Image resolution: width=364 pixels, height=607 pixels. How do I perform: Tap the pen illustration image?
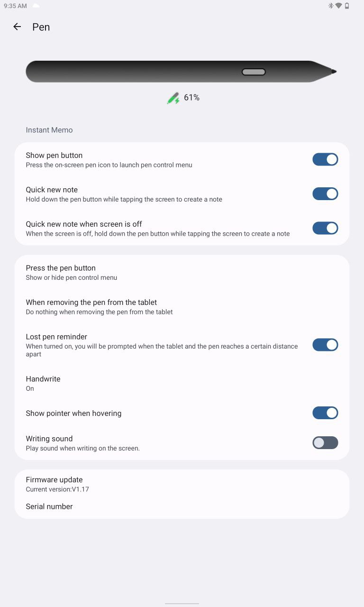[182, 72]
